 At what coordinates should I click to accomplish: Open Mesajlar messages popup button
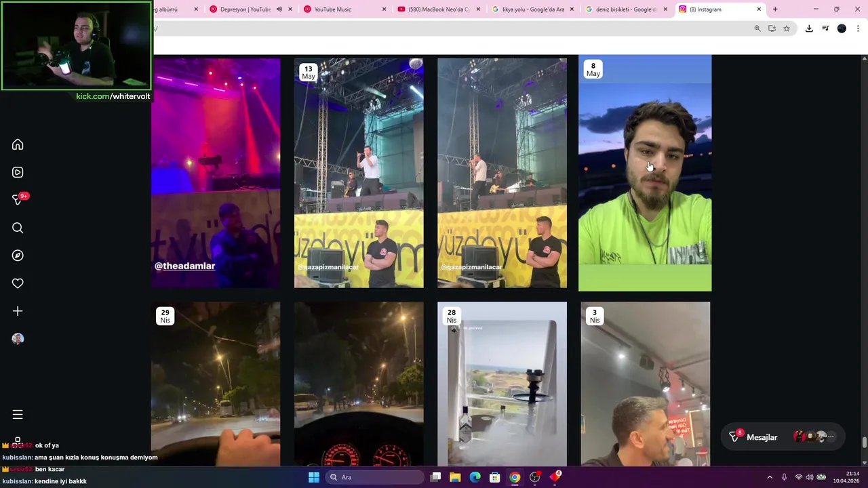[783, 437]
